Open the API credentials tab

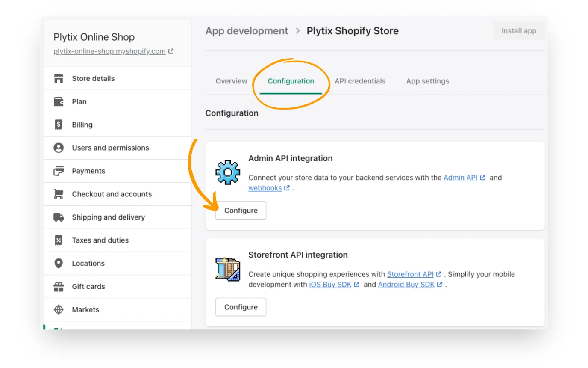click(x=360, y=81)
